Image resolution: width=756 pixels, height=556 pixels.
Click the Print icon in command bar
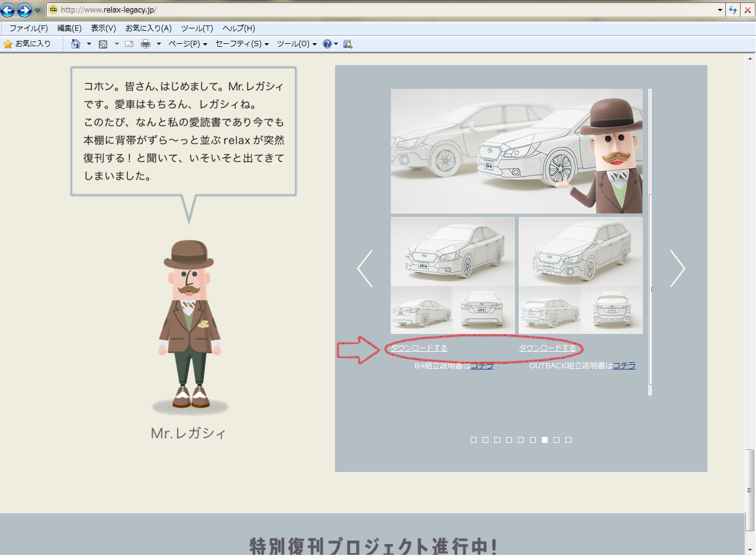point(145,44)
